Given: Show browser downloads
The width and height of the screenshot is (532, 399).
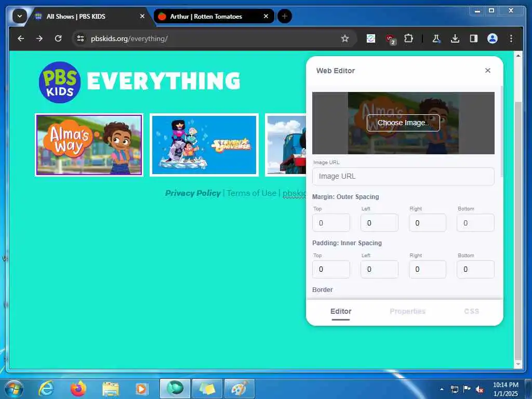Looking at the screenshot, I should coord(455,38).
